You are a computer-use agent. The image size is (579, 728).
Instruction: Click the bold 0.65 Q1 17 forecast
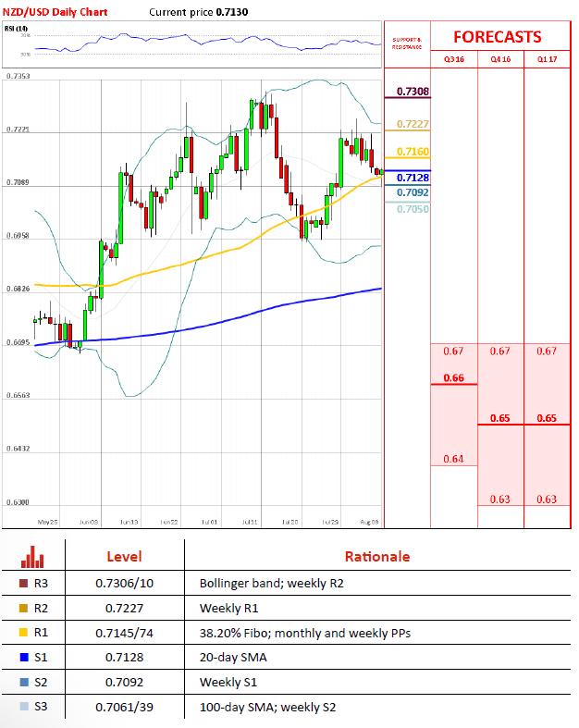(547, 418)
